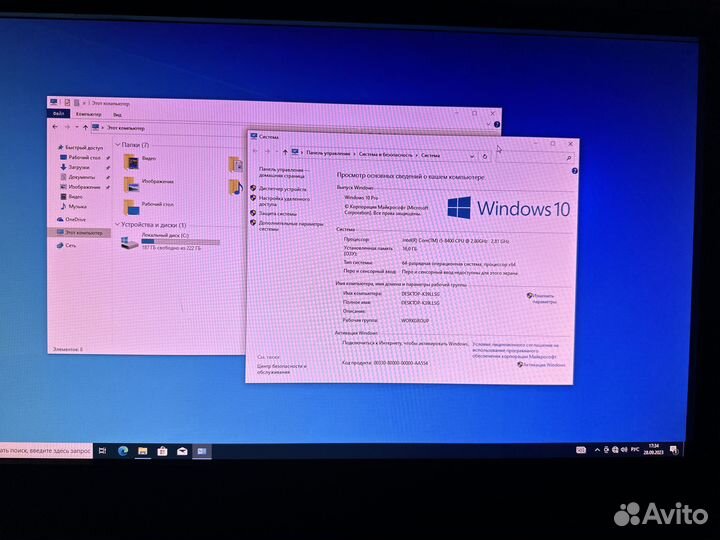Image resolution: width=720 pixels, height=540 pixels.
Task: Switch the РУС input language indicator
Action: click(635, 450)
